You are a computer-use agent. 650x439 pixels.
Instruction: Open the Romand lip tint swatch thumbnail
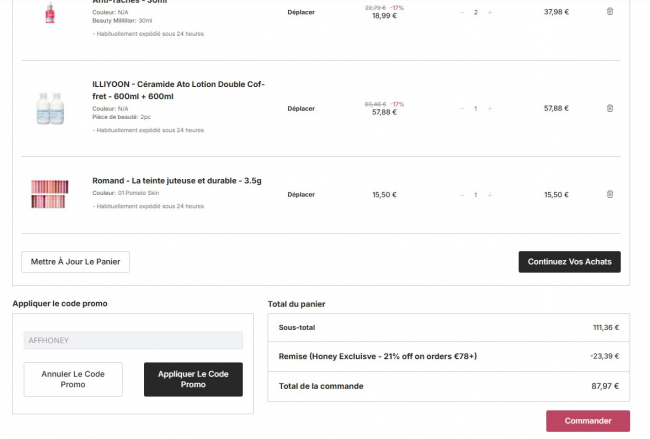coord(50,193)
